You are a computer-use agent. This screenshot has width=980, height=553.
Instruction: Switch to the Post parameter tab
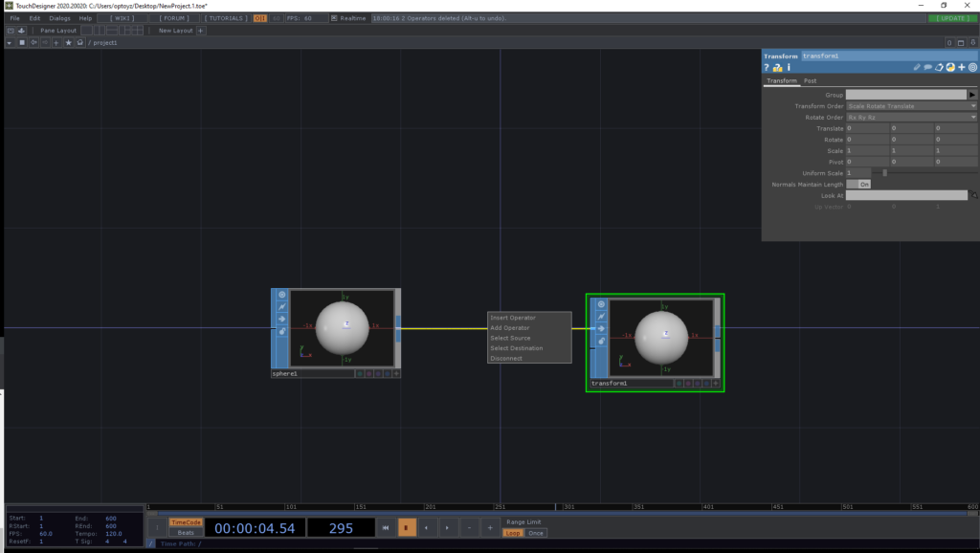pyautogui.click(x=810, y=81)
